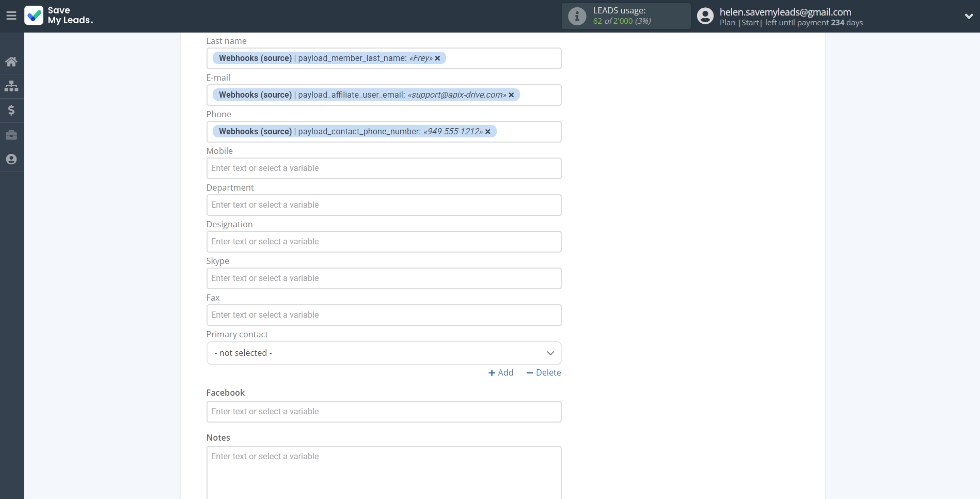The image size is (980, 499).
Task: Click the E-mail field's empty area
Action: (540, 95)
